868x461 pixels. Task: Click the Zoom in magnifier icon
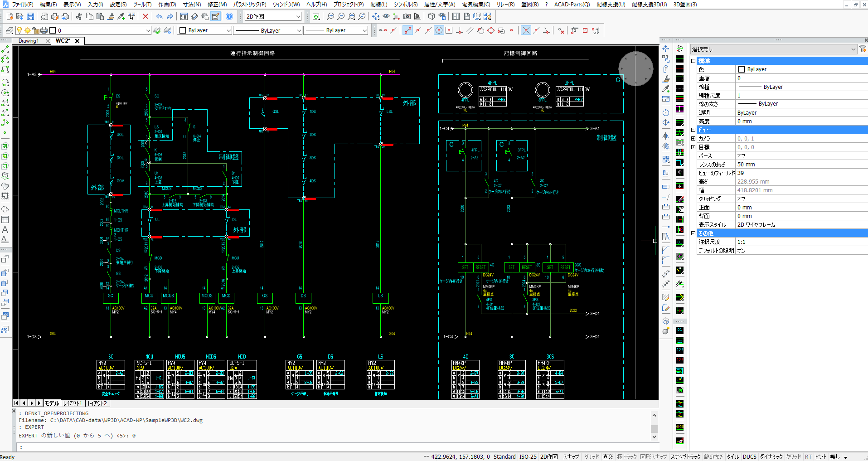click(330, 16)
